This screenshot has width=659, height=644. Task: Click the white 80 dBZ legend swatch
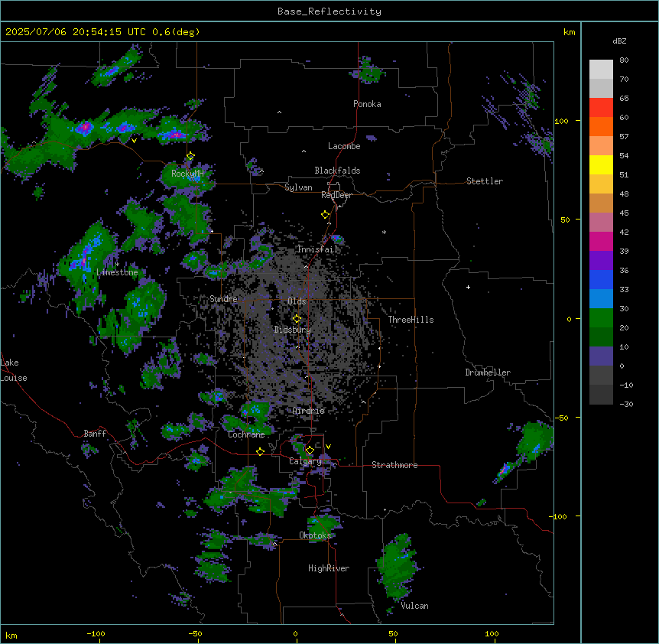601,70
